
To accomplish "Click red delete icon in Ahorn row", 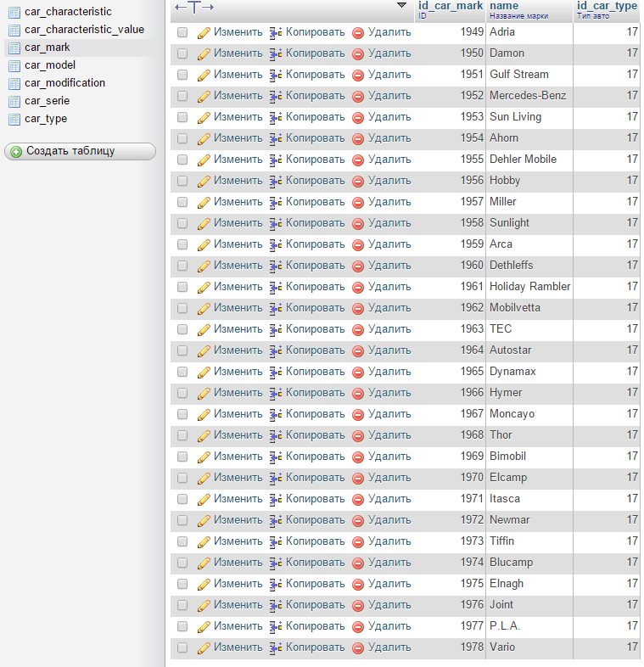I will coord(358,139).
